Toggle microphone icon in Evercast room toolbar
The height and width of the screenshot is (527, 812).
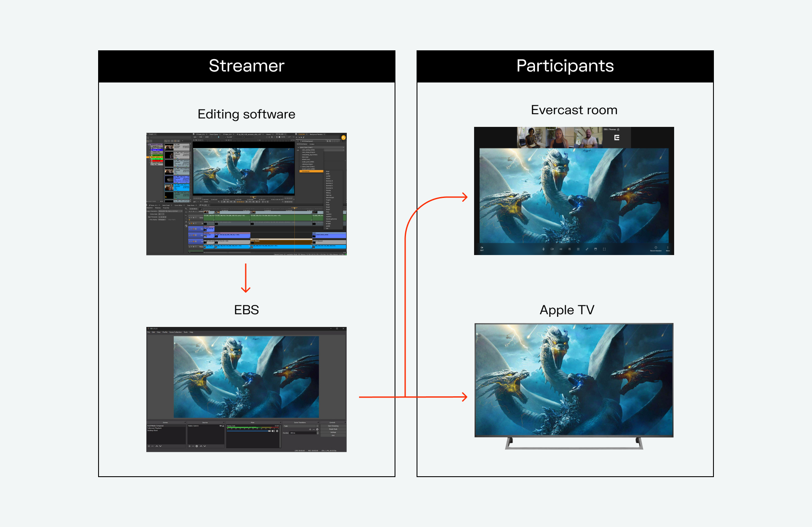[543, 249]
